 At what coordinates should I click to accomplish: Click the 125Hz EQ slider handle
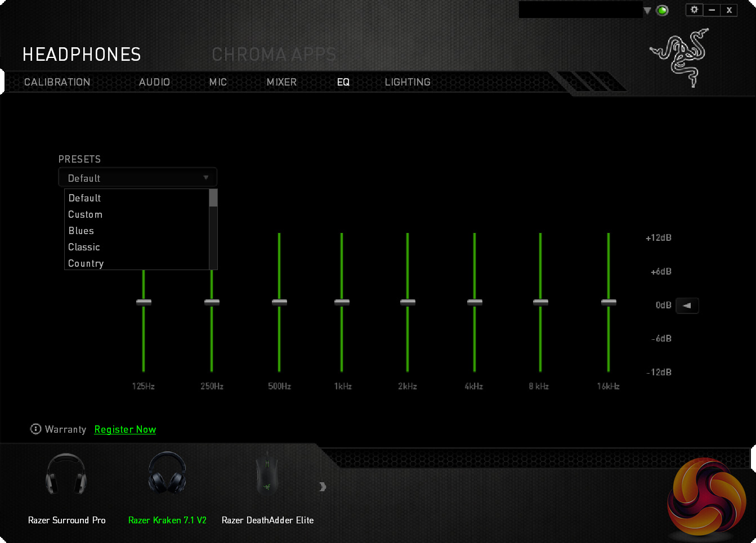tap(144, 302)
